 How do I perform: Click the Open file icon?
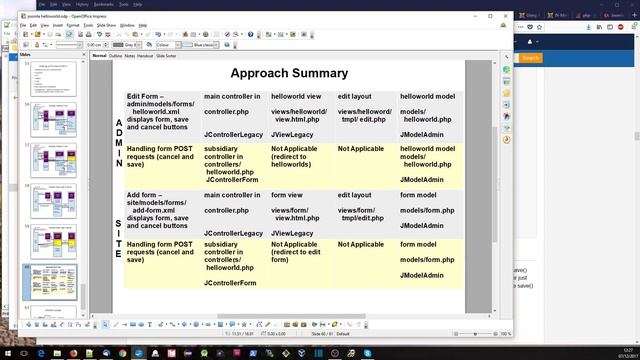(x=37, y=35)
